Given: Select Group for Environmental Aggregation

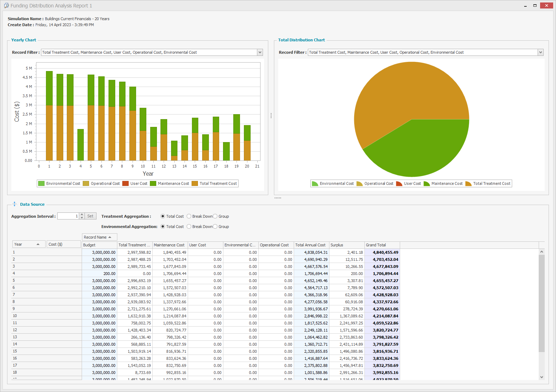Looking at the screenshot, I should 215,227.
